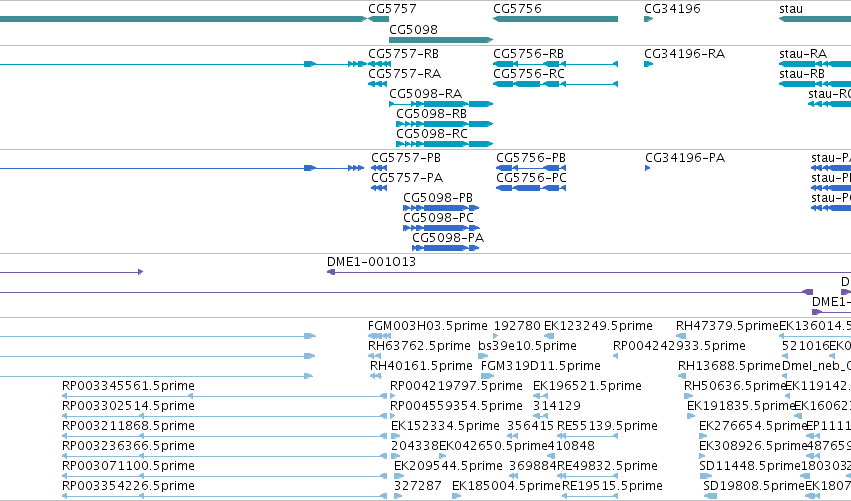Click the RP003071100.5prime EST label
Viewport: 851px width, 501px height.
click(128, 467)
